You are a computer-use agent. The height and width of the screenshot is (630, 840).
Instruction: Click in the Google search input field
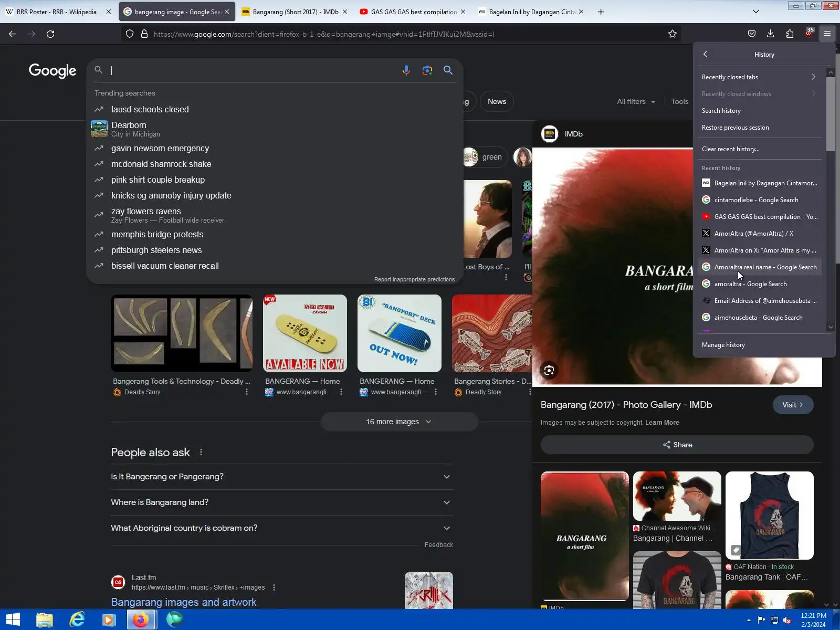click(x=252, y=70)
